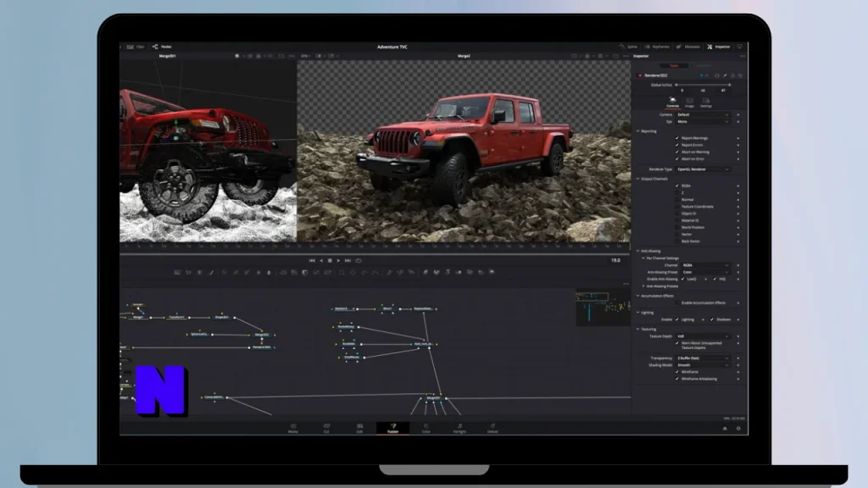Open the Renderer Type dropdown

[702, 169]
